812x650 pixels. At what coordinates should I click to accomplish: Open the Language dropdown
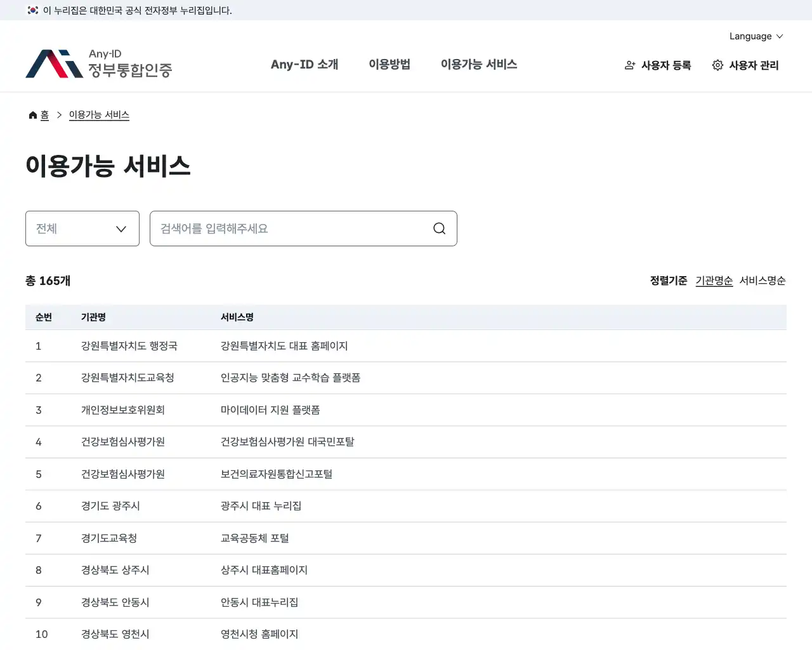(756, 36)
